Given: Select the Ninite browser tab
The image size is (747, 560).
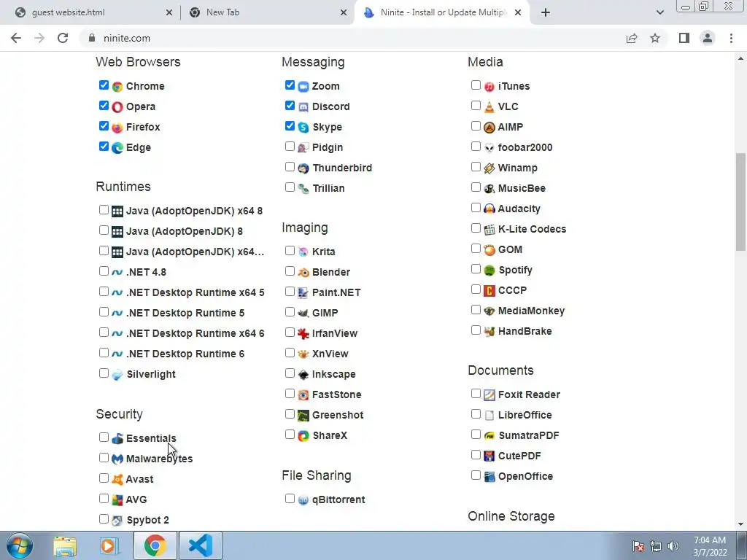Looking at the screenshot, I should tap(442, 12).
